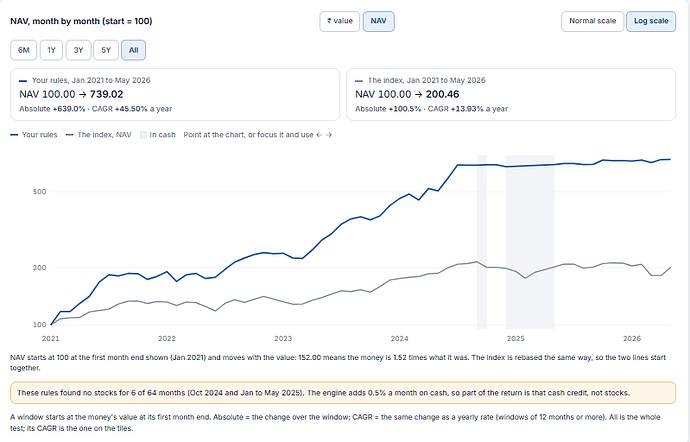The image size is (690, 442).
Task: Click the Your rules summary card
Action: [175, 94]
